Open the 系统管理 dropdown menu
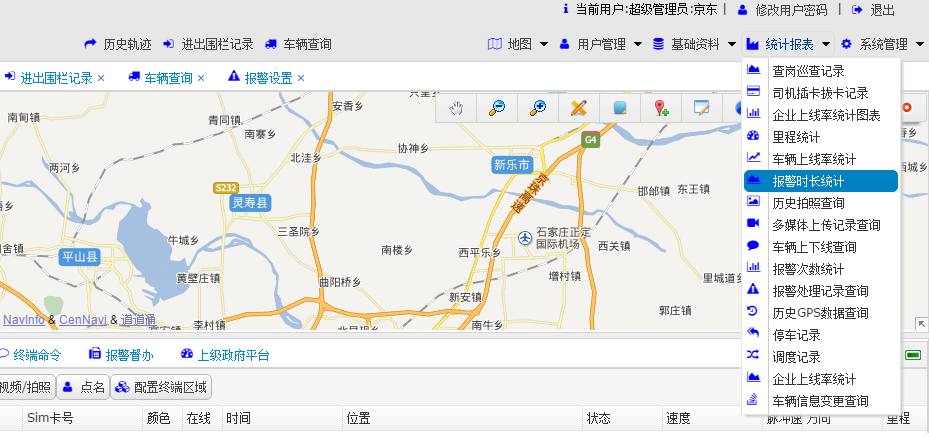Screen dimensions: 929x439 (882, 44)
